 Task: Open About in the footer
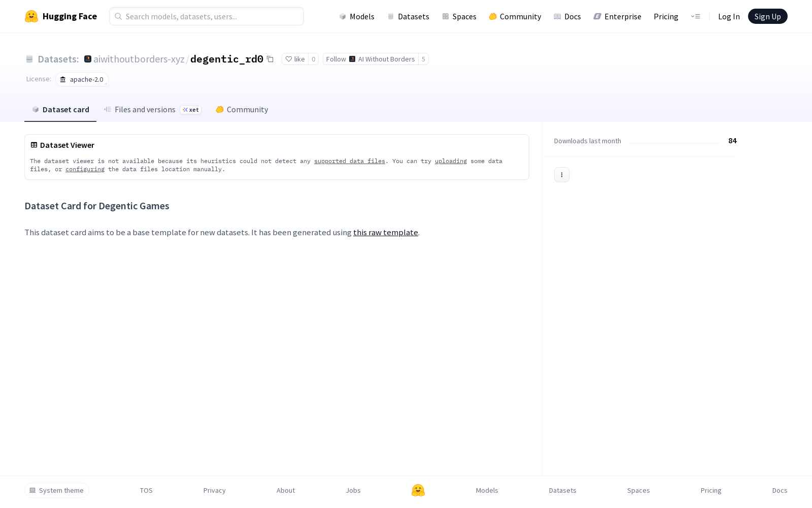coord(286,490)
